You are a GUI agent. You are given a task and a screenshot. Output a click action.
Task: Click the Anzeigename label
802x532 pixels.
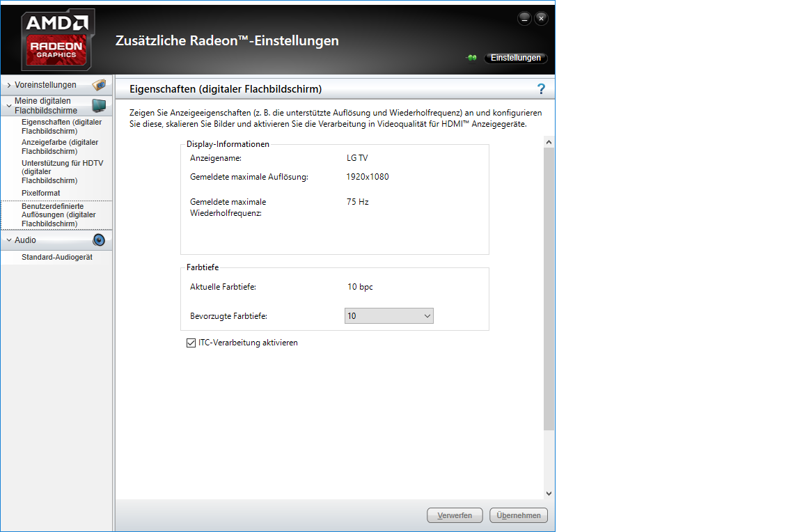(x=215, y=158)
